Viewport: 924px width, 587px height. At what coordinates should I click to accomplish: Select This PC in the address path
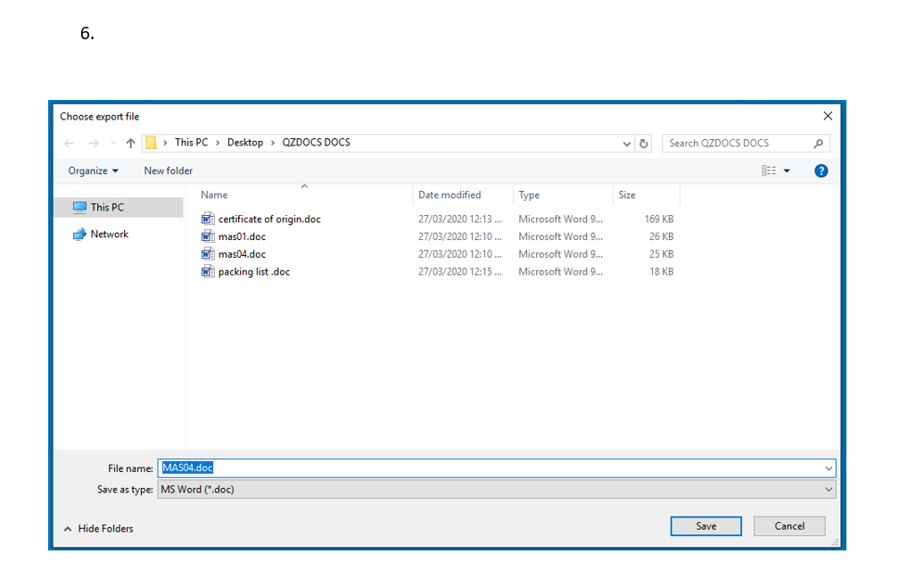[x=192, y=143]
